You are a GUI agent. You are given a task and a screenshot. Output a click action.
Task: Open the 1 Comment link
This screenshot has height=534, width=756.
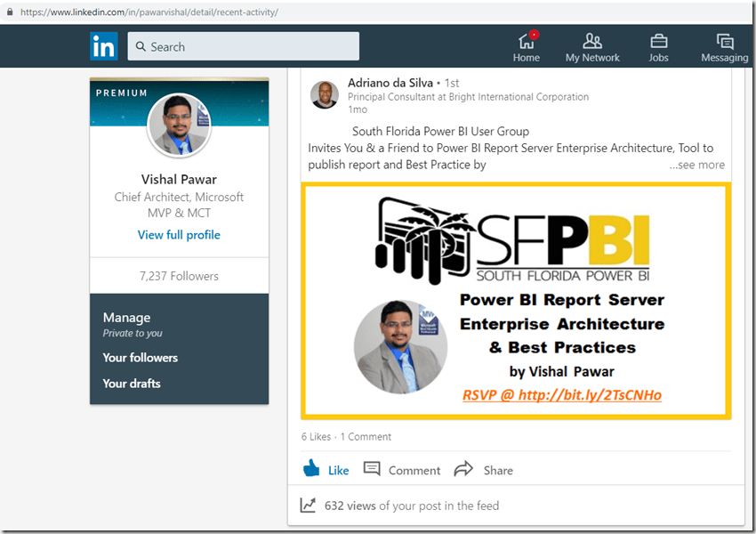pyautogui.click(x=366, y=437)
